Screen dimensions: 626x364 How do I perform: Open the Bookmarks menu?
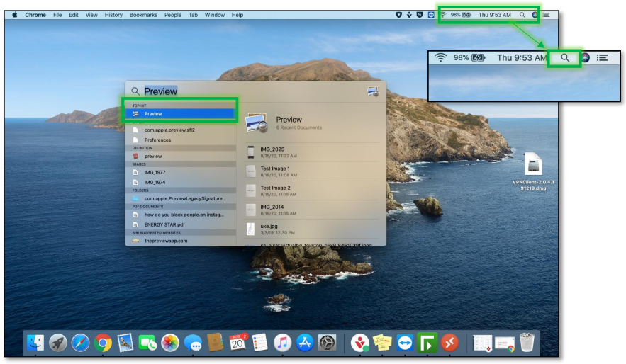pyautogui.click(x=143, y=15)
